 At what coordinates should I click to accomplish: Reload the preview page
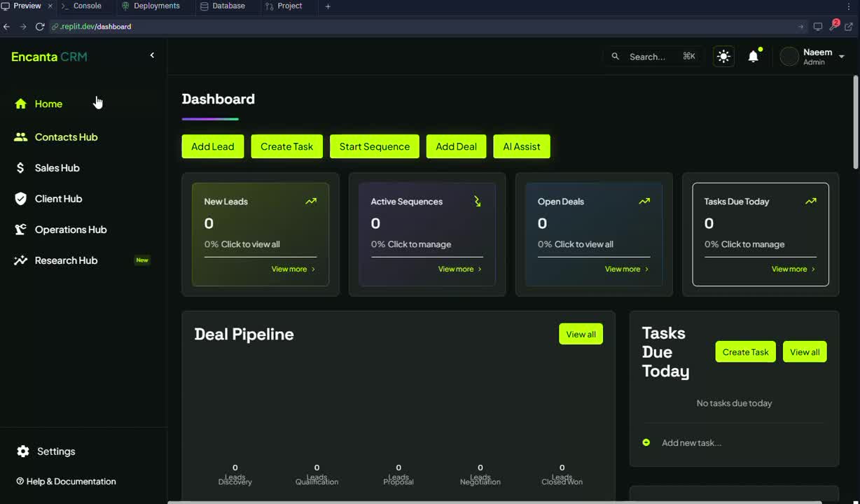(x=40, y=27)
